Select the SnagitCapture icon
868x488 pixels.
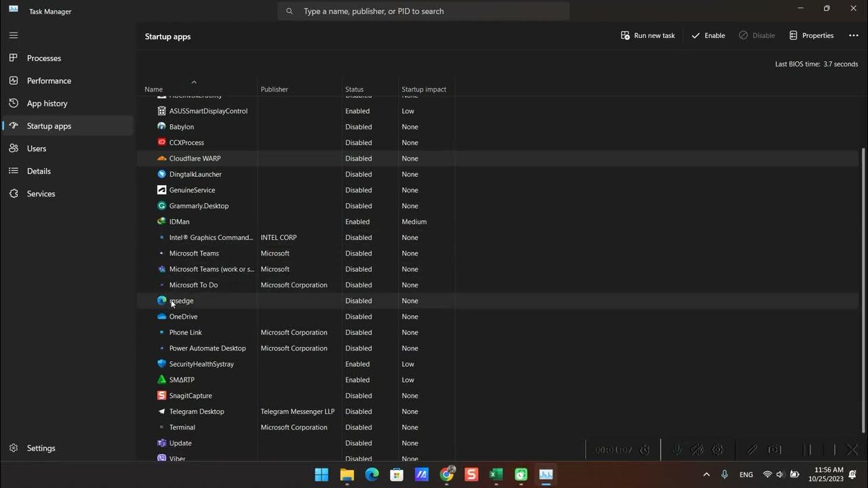[x=161, y=395]
